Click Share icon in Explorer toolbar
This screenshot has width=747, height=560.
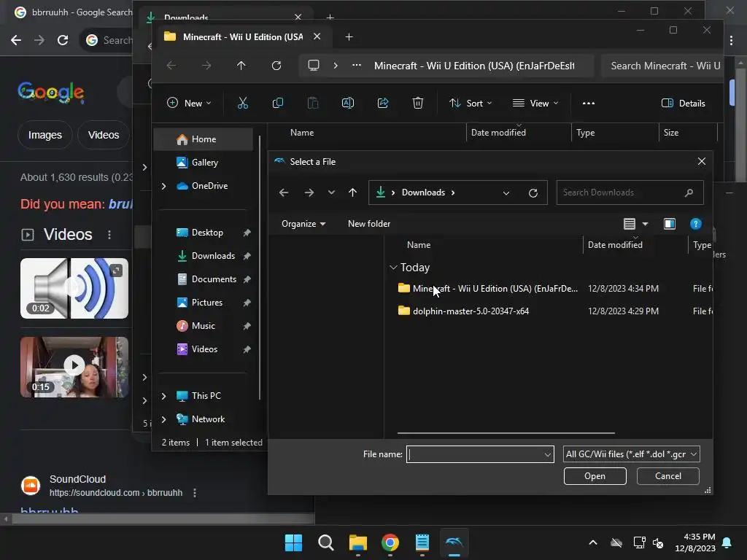(x=383, y=103)
